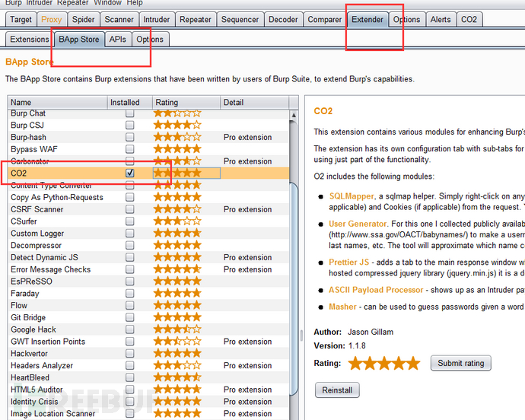The width and height of the screenshot is (525, 420).
Task: Open the Help menu
Action: coord(134,3)
